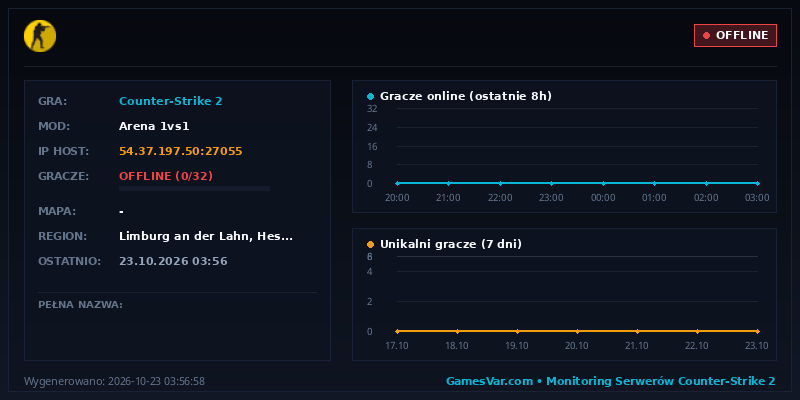
Task: Click the 00:00 data point on online chart
Action: [x=603, y=183]
